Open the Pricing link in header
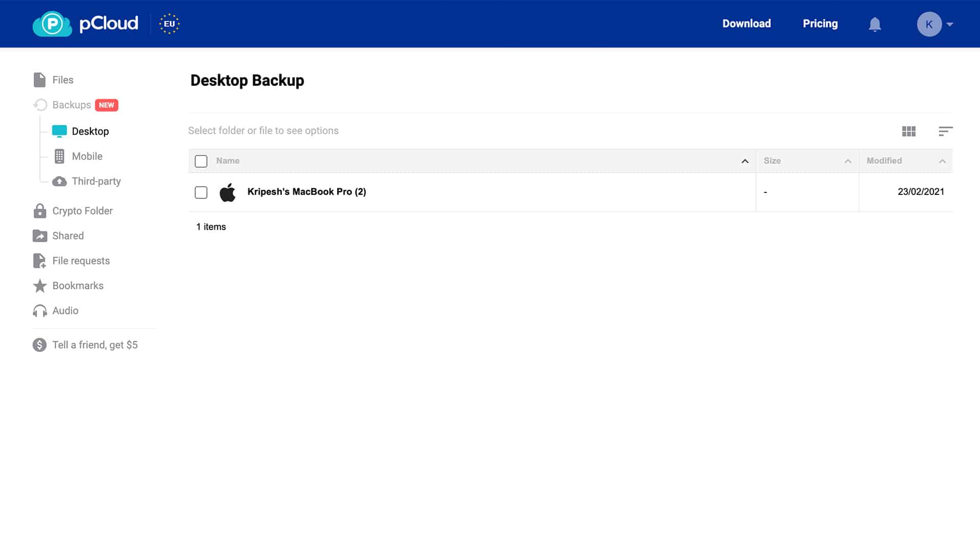The height and width of the screenshot is (551, 980). [x=820, y=23]
